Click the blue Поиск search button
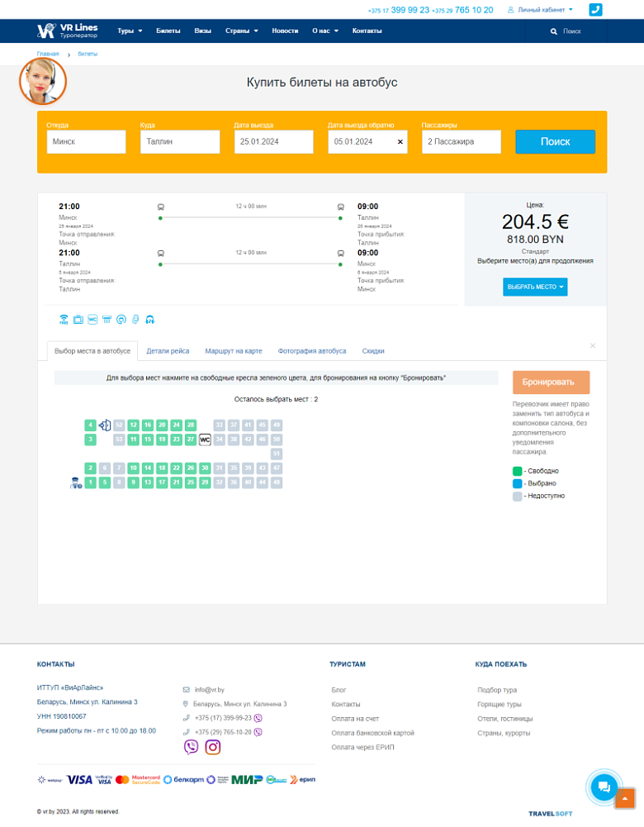This screenshot has height=827, width=644. pyautogui.click(x=556, y=142)
